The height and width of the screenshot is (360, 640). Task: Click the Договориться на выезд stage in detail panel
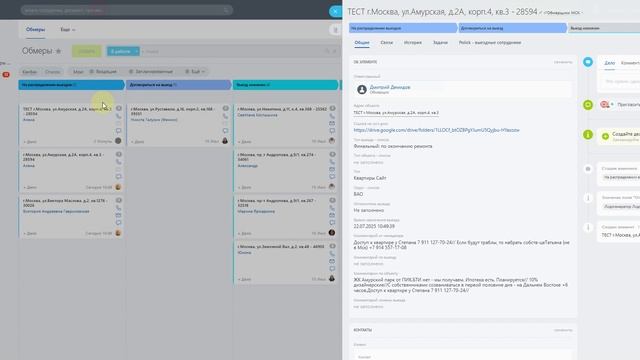513,28
